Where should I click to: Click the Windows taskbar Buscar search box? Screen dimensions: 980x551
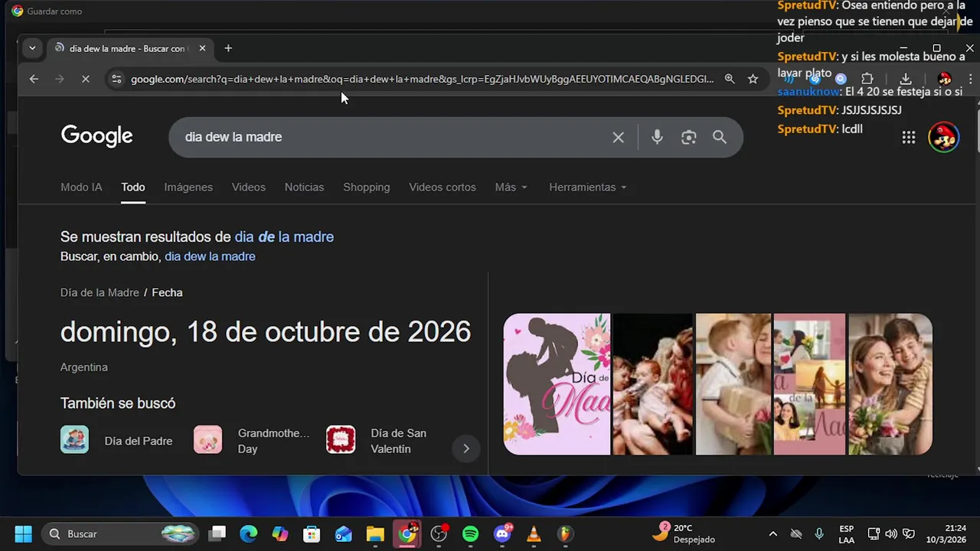click(119, 533)
